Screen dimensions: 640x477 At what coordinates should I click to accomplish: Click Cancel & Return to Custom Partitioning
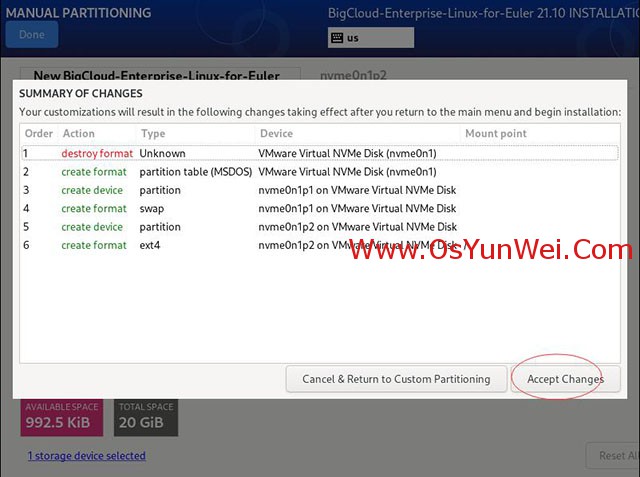pyautogui.click(x=396, y=379)
